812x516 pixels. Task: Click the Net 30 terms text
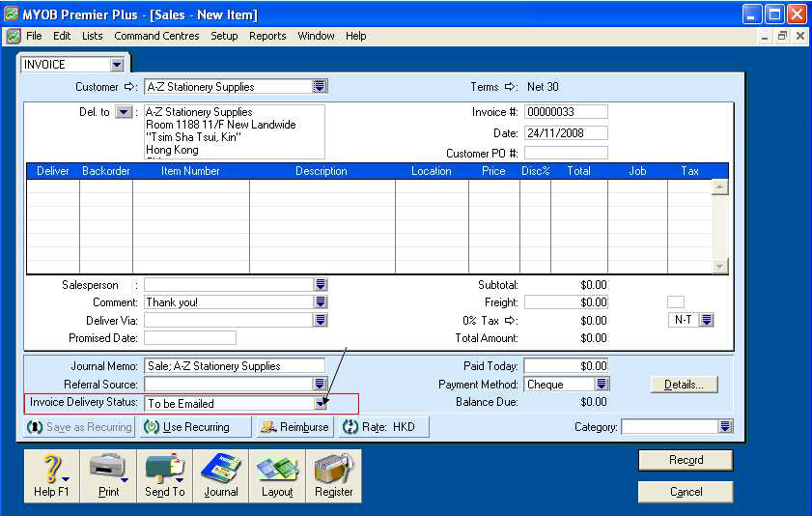click(543, 87)
